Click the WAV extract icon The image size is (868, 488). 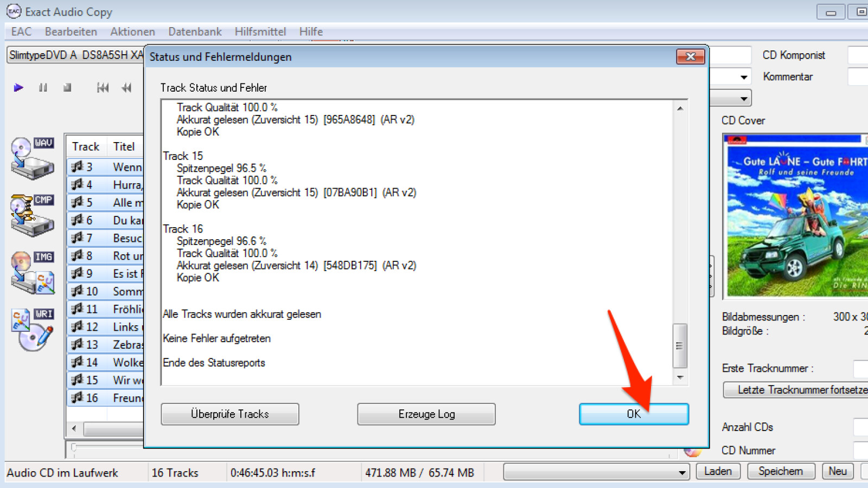coord(33,158)
